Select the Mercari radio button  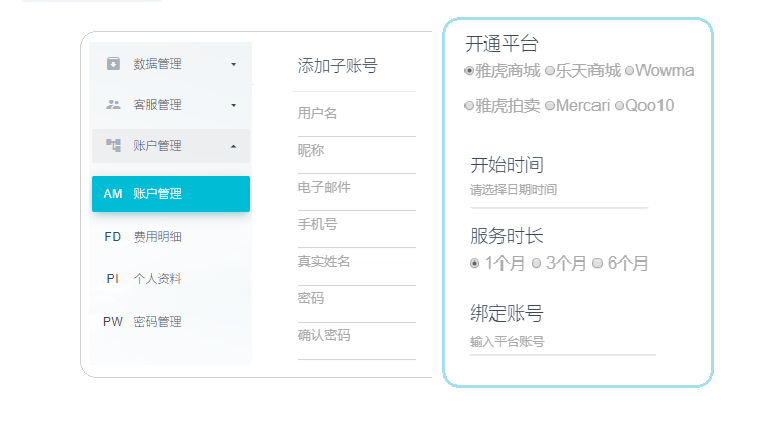550,105
